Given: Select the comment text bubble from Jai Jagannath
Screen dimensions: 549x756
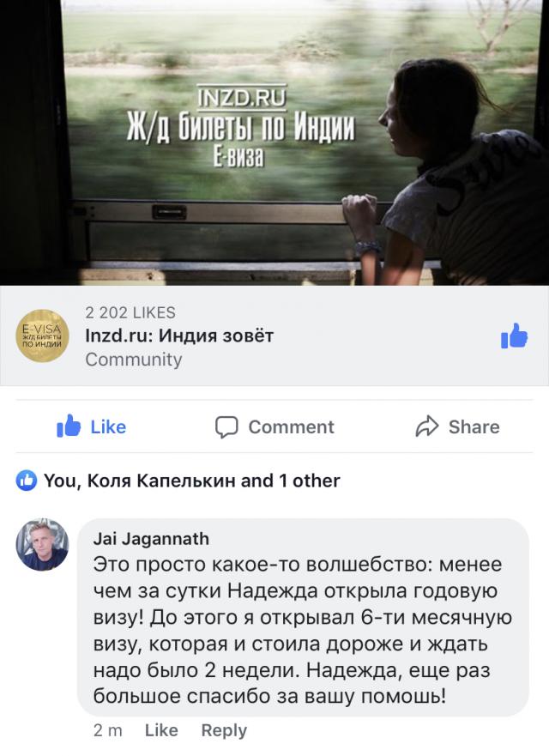Looking at the screenshot, I should pyautogui.click(x=303, y=617).
